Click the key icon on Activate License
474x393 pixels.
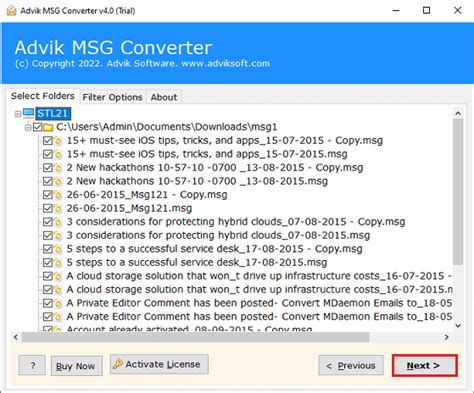(118, 364)
